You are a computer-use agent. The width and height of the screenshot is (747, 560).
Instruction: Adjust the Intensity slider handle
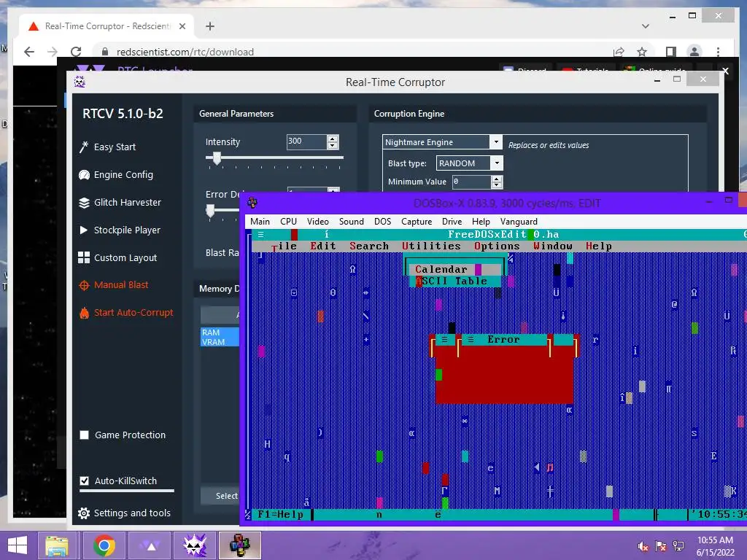point(217,158)
